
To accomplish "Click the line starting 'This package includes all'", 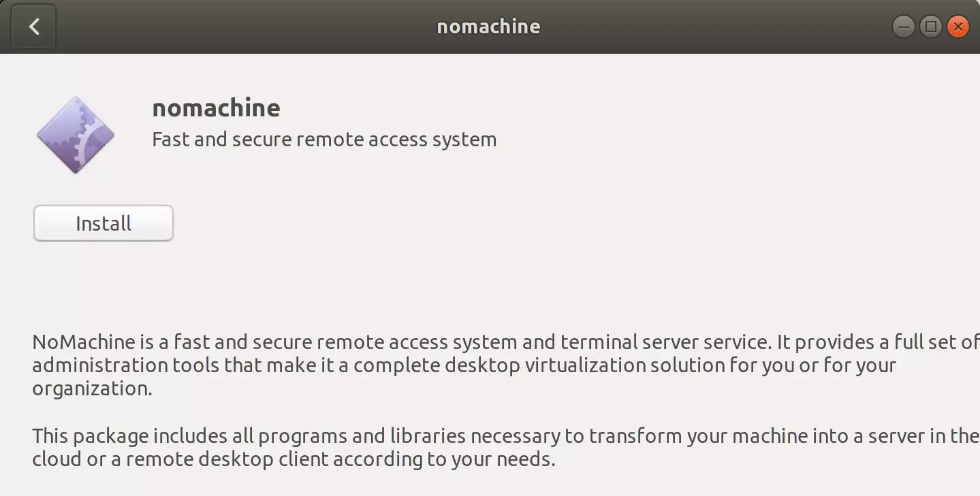I will point(506,435).
